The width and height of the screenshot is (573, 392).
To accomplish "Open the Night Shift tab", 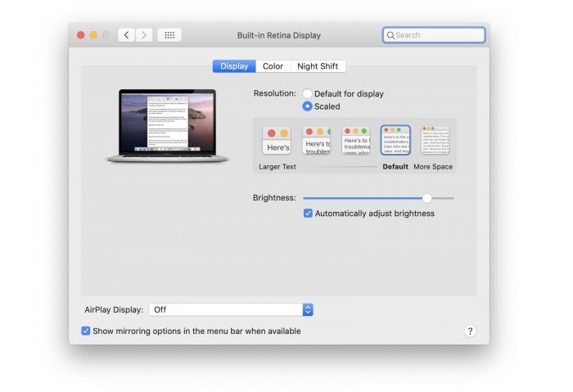I will click(318, 66).
